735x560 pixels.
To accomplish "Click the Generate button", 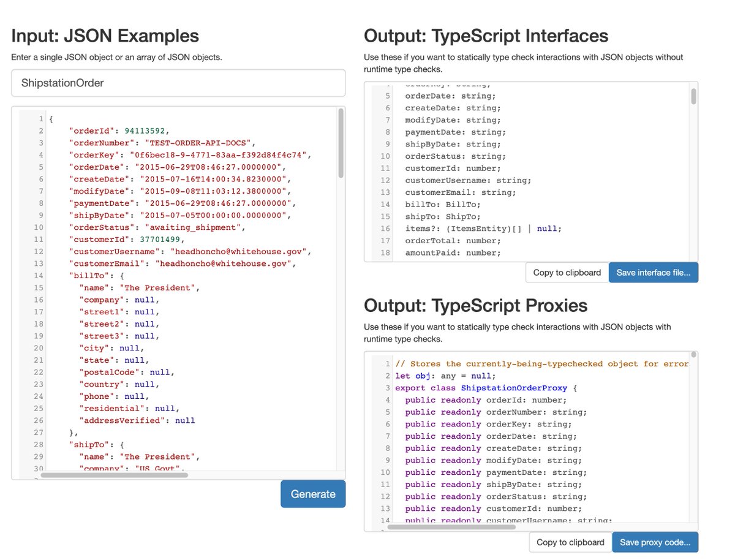I will [x=313, y=494].
